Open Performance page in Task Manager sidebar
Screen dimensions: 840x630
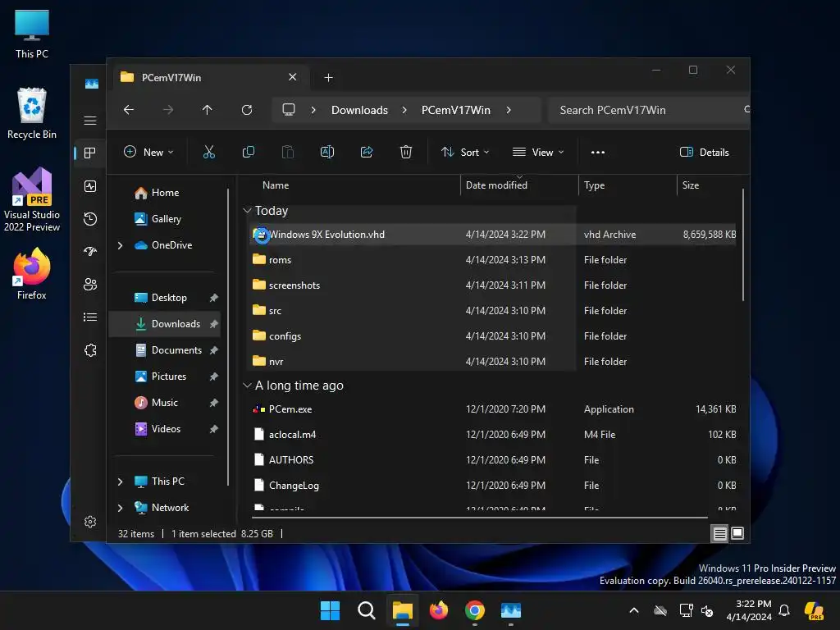pos(90,186)
